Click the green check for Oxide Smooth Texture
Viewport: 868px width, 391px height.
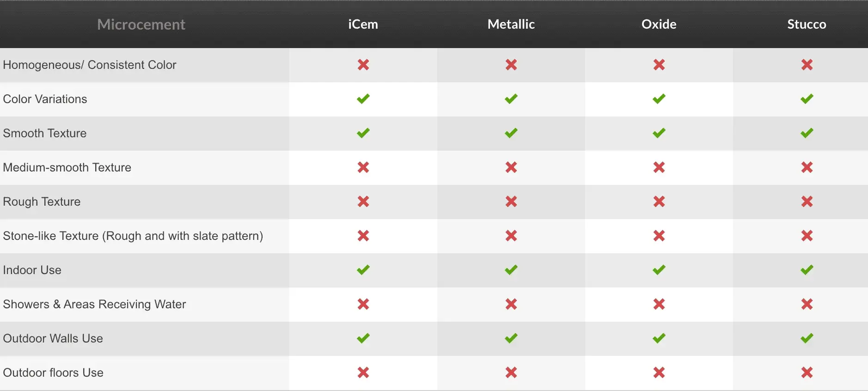click(659, 133)
